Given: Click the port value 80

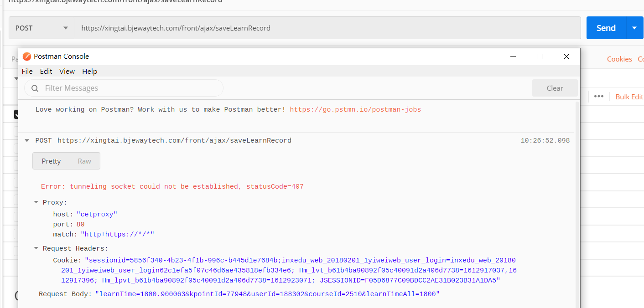Looking at the screenshot, I should (x=80, y=224).
